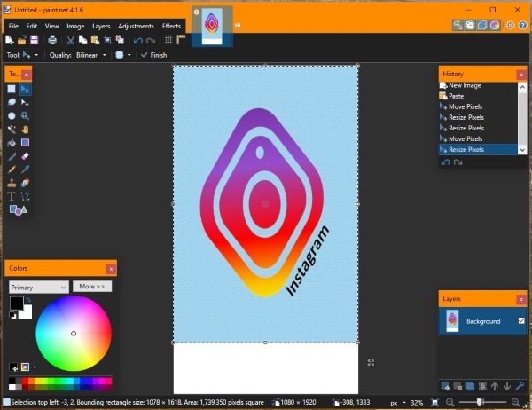
Task: Select the Pencil tool
Action: (x=12, y=170)
